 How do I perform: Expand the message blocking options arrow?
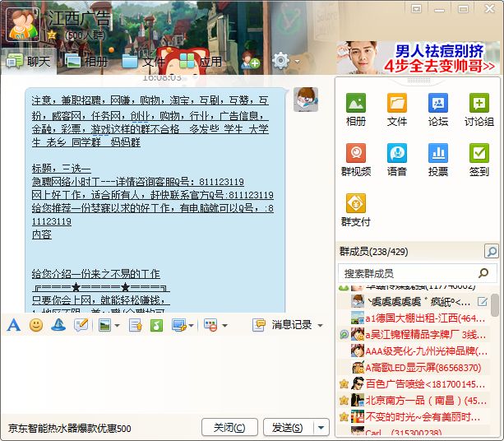pyautogui.click(x=224, y=326)
